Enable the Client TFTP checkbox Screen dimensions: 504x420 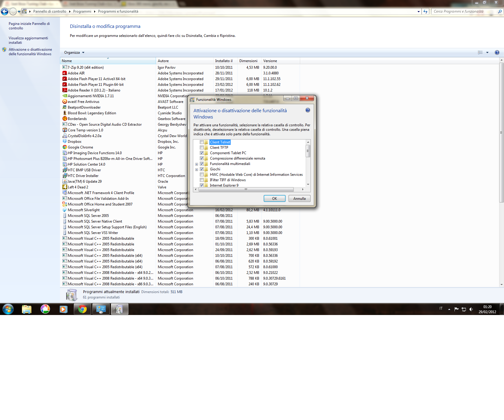202,148
